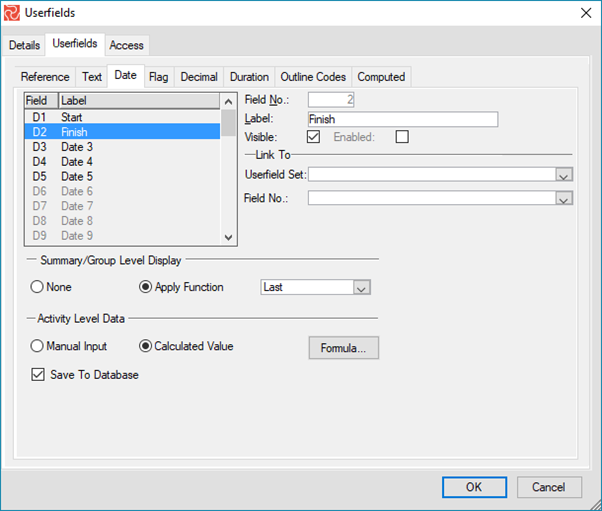Click the Userfields app icon in title bar
This screenshot has height=511, width=602.
[x=14, y=13]
